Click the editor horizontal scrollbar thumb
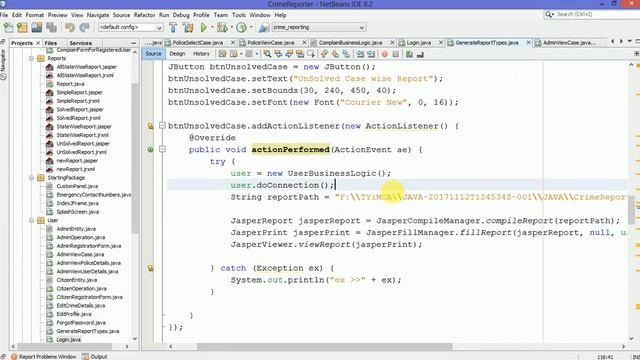 pyautogui.click(x=324, y=347)
